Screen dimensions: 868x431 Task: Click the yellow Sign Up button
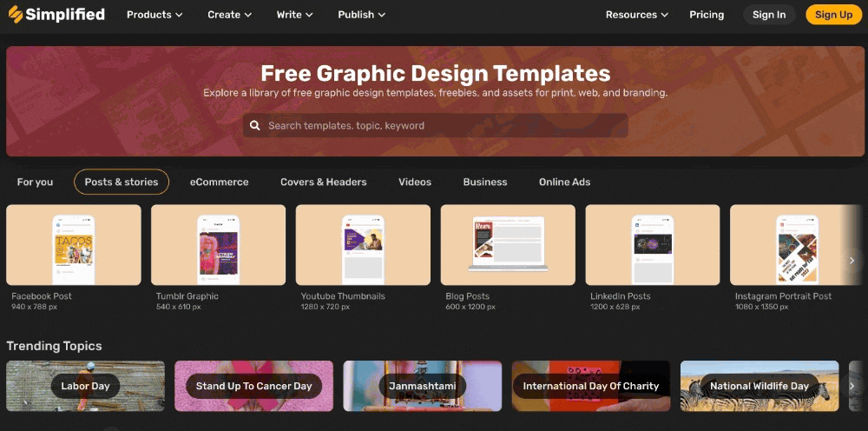(x=833, y=15)
